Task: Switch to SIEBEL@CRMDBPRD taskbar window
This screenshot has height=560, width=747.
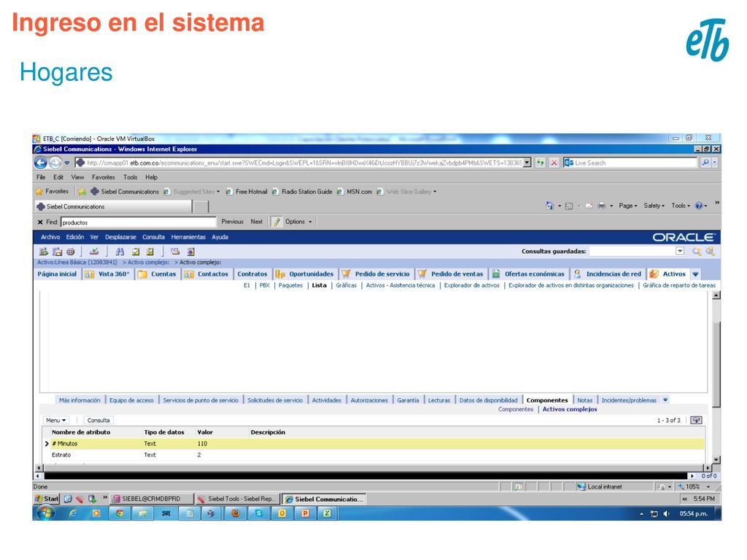Action: point(152,499)
